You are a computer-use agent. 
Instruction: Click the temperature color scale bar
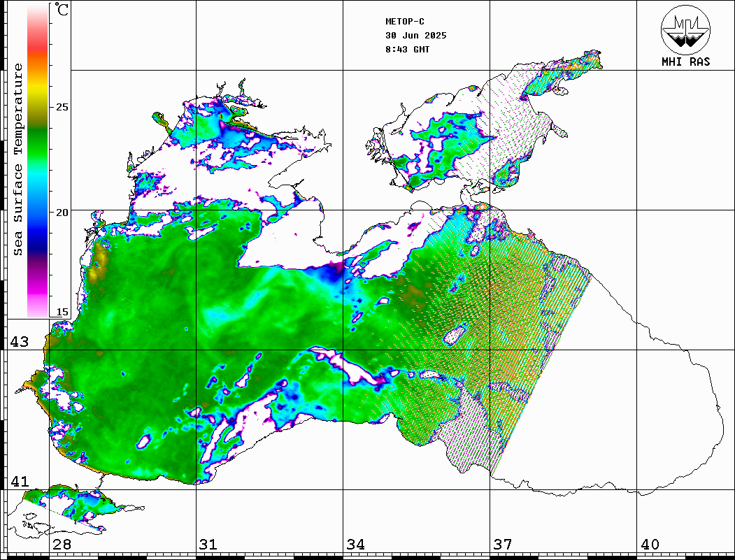coord(38,161)
